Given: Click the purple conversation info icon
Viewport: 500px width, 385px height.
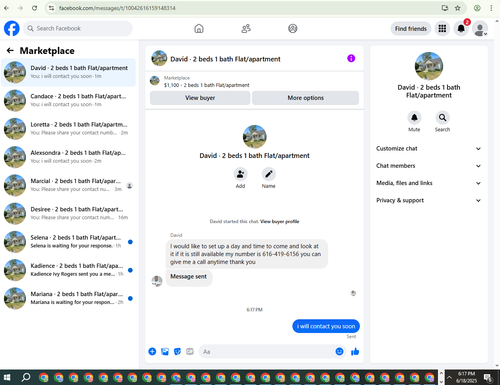Looking at the screenshot, I should [x=351, y=58].
